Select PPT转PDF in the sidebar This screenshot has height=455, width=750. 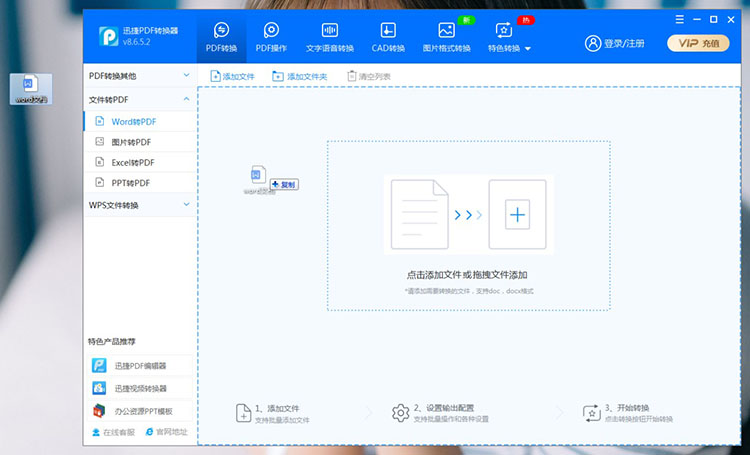coord(140,183)
